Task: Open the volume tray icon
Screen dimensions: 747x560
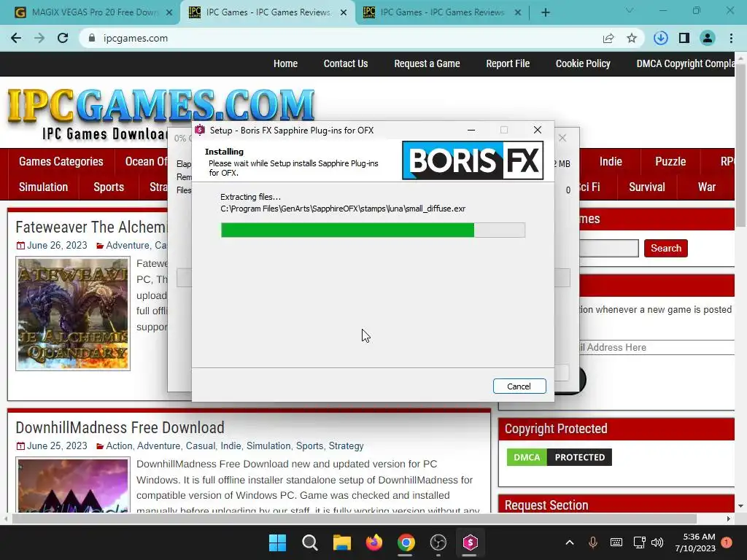Action: click(x=657, y=542)
